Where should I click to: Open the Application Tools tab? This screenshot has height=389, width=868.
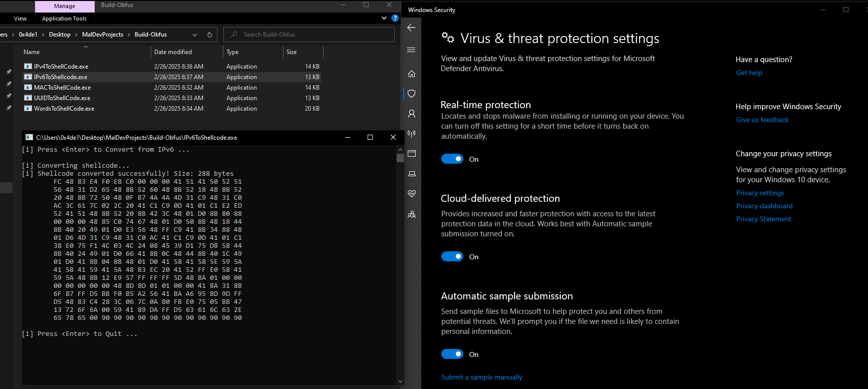click(64, 19)
